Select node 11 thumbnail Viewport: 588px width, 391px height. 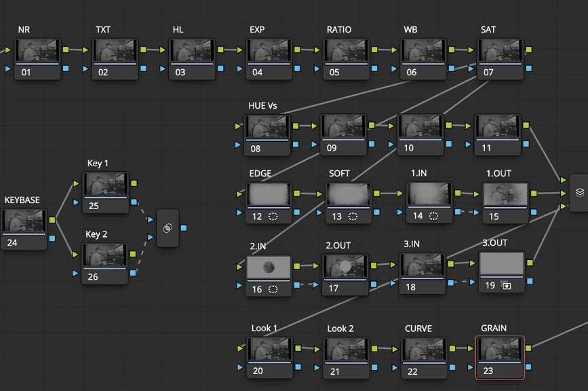(x=498, y=126)
